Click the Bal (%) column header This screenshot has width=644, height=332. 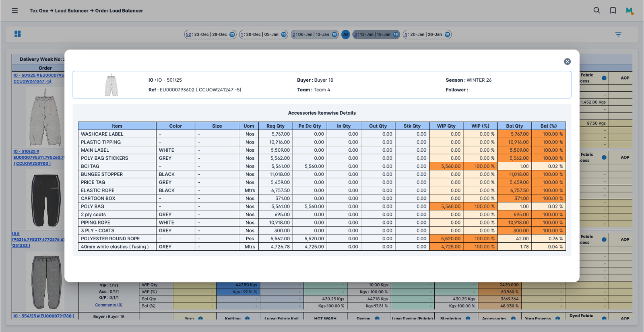[x=548, y=126]
